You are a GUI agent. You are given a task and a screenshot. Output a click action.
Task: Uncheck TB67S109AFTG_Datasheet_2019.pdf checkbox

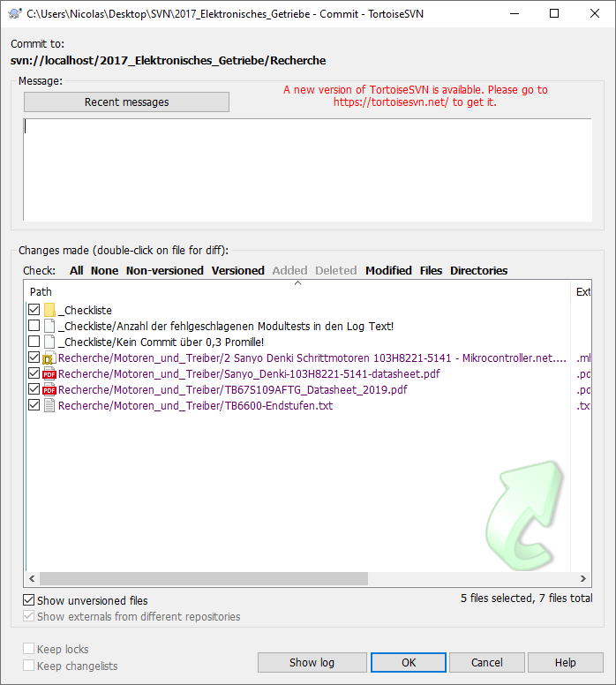click(x=34, y=388)
